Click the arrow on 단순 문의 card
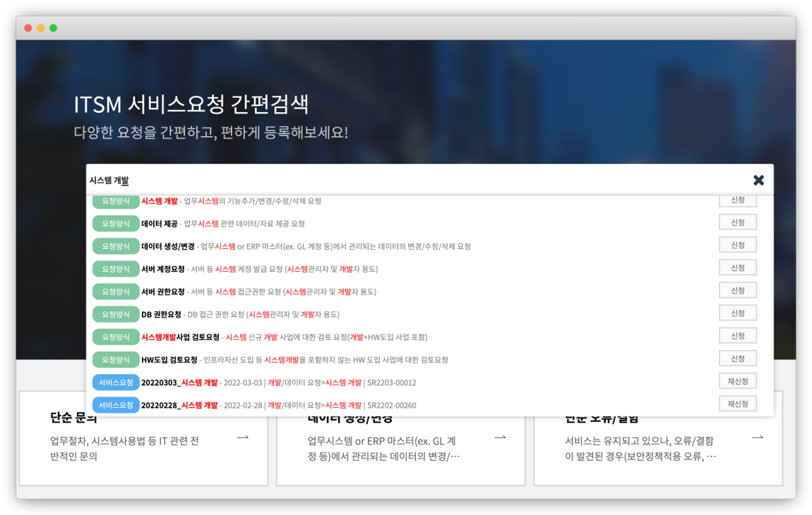The width and height of the screenshot is (812, 515). (242, 437)
